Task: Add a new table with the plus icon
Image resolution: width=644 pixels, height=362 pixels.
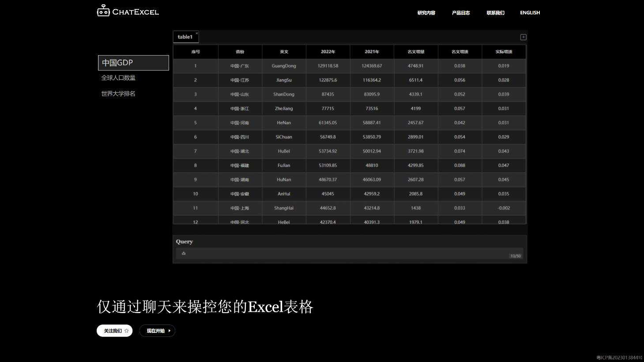Action: (523, 37)
